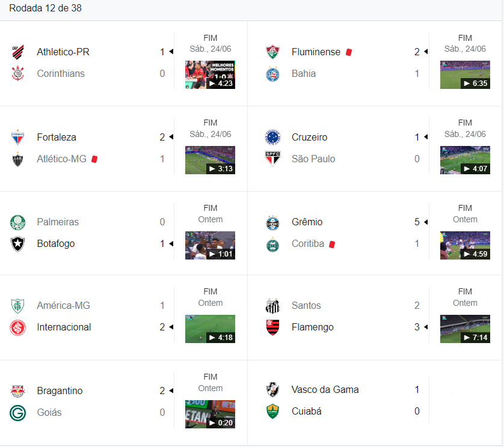Click the Fluminense team crest
Viewport: 504px width, 447px height.
click(x=273, y=52)
